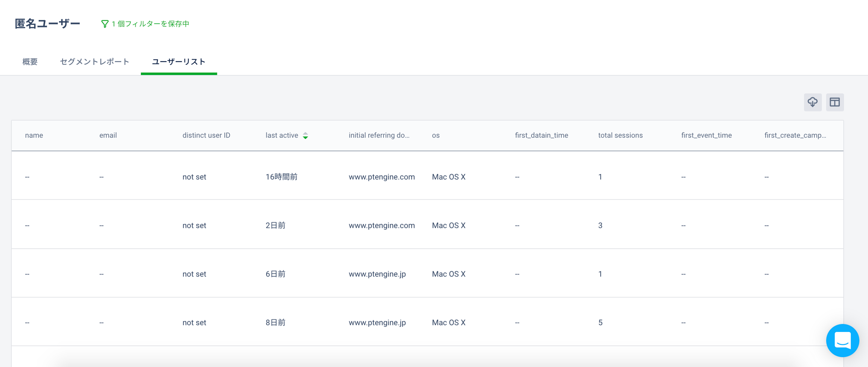Viewport: 868px width, 367px height.
Task: Click the cloud download export icon
Action: click(x=813, y=102)
